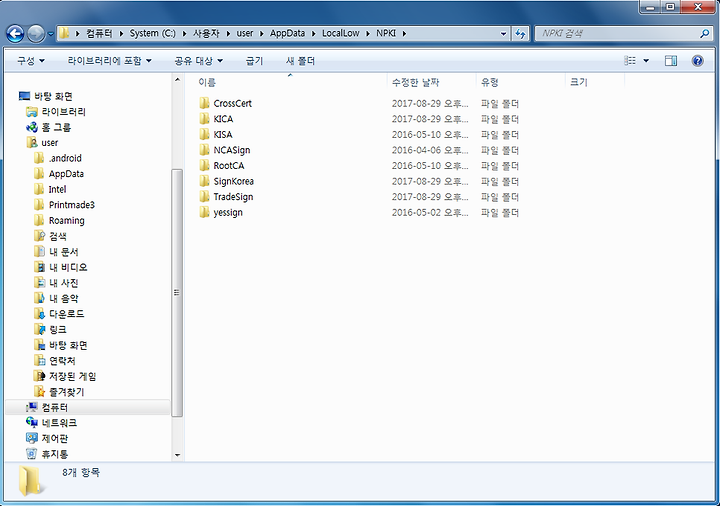Viewport: 720px width, 506px height.
Task: Select 즐겨찾기 in the tree
Action: [x=67, y=392]
